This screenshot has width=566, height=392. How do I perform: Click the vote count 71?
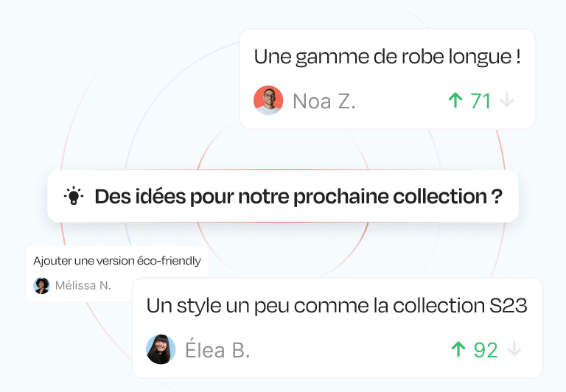tap(481, 101)
